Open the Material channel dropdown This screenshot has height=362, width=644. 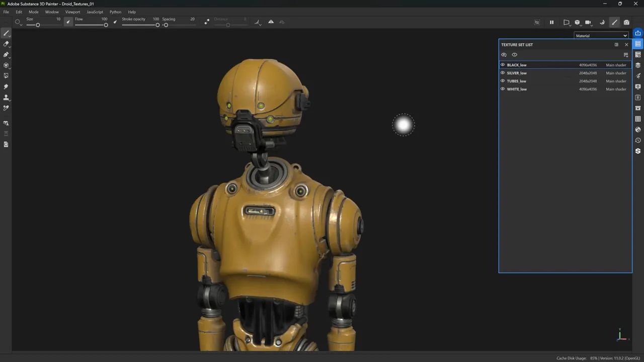coord(601,36)
